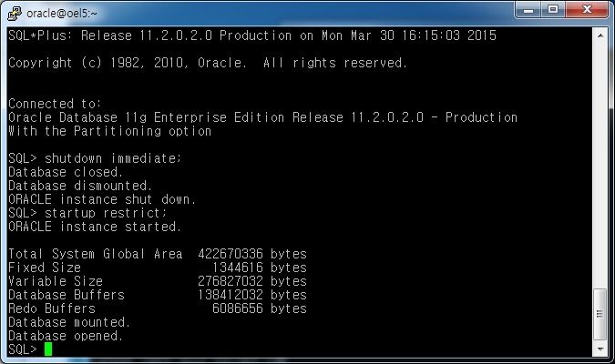Click the scrollbar down arrow
This screenshot has height=364, width=615.
point(600,349)
